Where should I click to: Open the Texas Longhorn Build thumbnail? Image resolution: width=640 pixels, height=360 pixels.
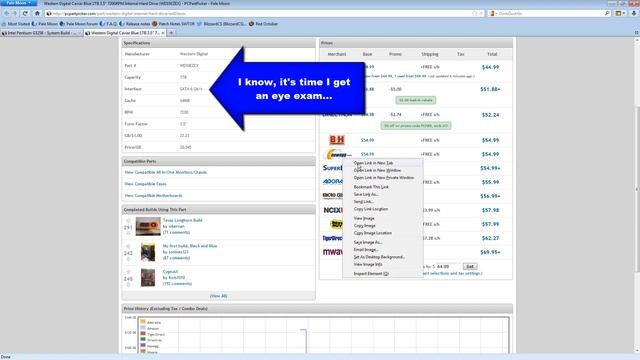[x=148, y=227]
